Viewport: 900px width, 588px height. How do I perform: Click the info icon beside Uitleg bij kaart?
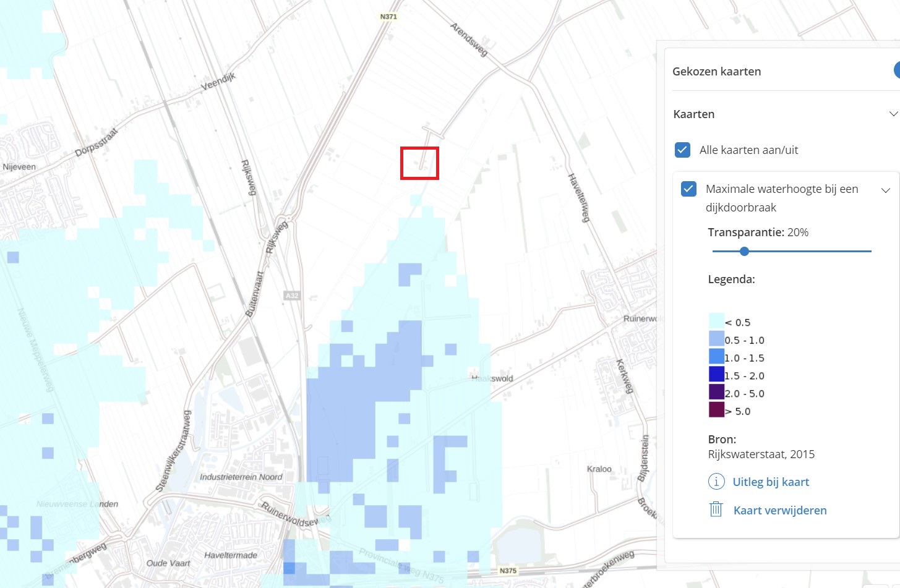click(716, 482)
